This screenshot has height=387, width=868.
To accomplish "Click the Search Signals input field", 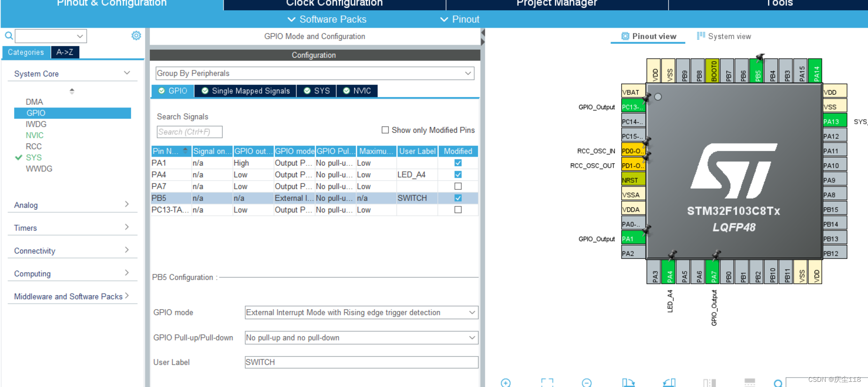I will click(189, 132).
